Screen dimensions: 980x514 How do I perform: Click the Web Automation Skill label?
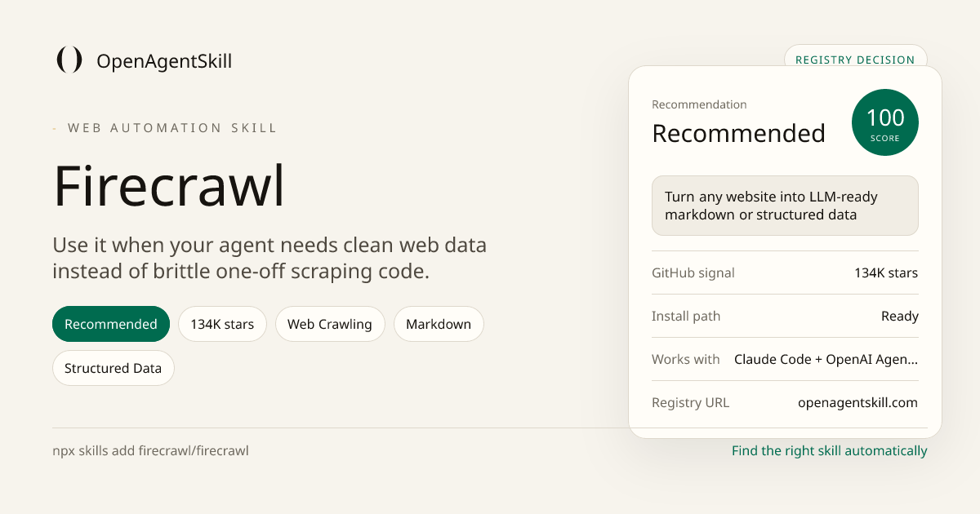(172, 128)
